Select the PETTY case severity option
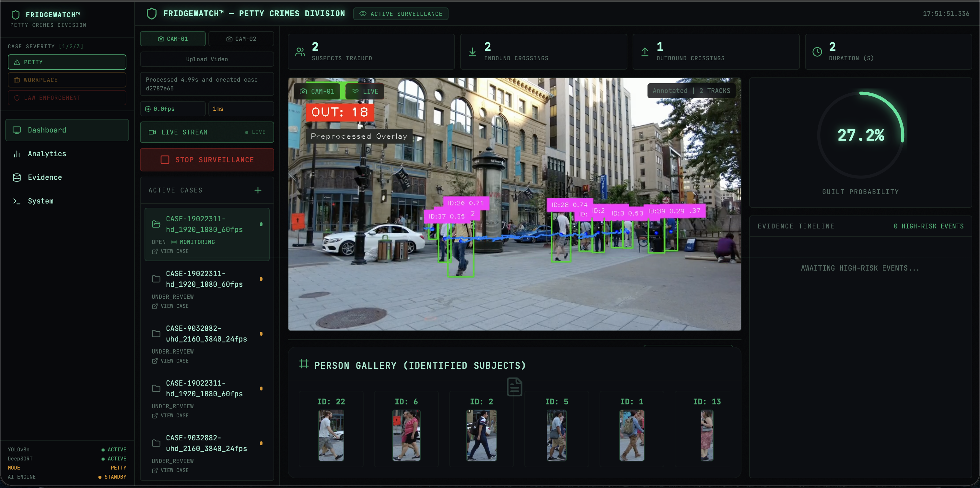Screen dimensions: 980x488 tap(67, 62)
